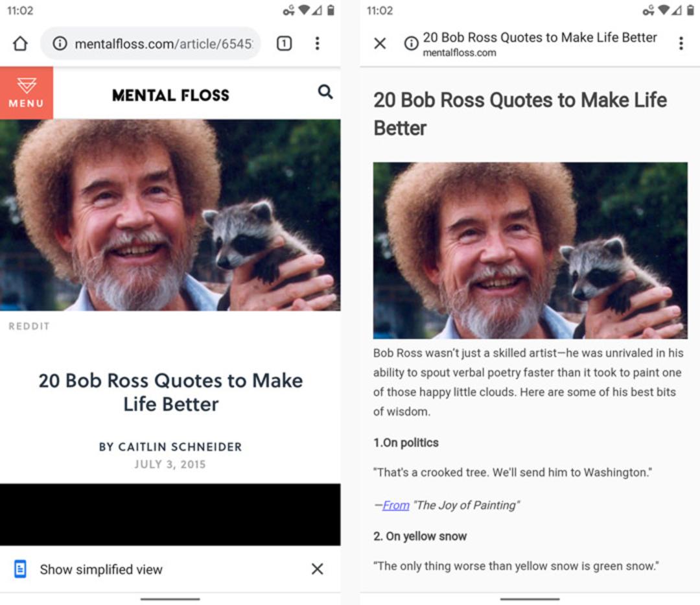Image resolution: width=700 pixels, height=605 pixels.
Task: Close the simplified view custom tab
Action: tap(380, 43)
